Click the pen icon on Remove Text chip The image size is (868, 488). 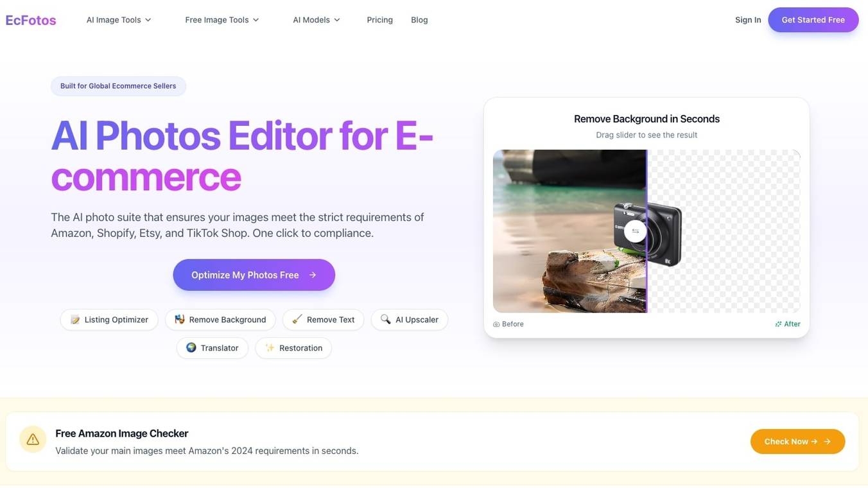pyautogui.click(x=295, y=319)
